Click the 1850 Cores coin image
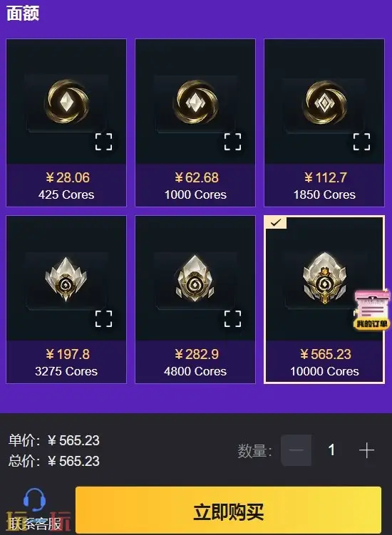This screenshot has height=535, width=392. (x=325, y=102)
